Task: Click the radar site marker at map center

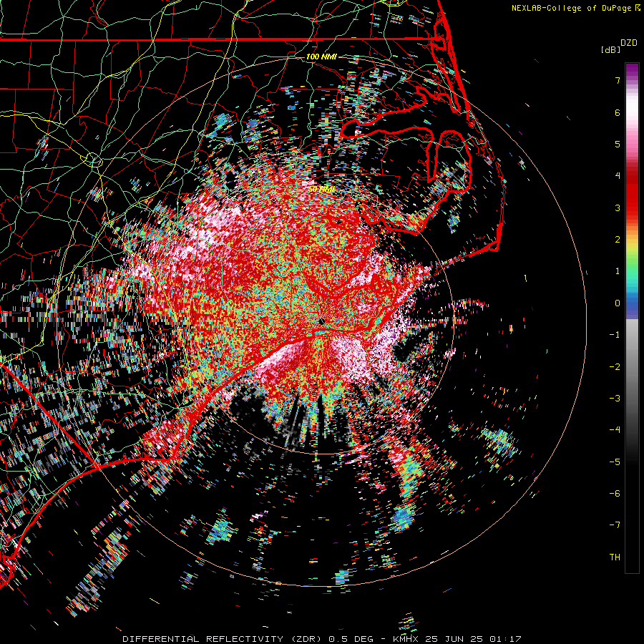Action: click(x=322, y=321)
